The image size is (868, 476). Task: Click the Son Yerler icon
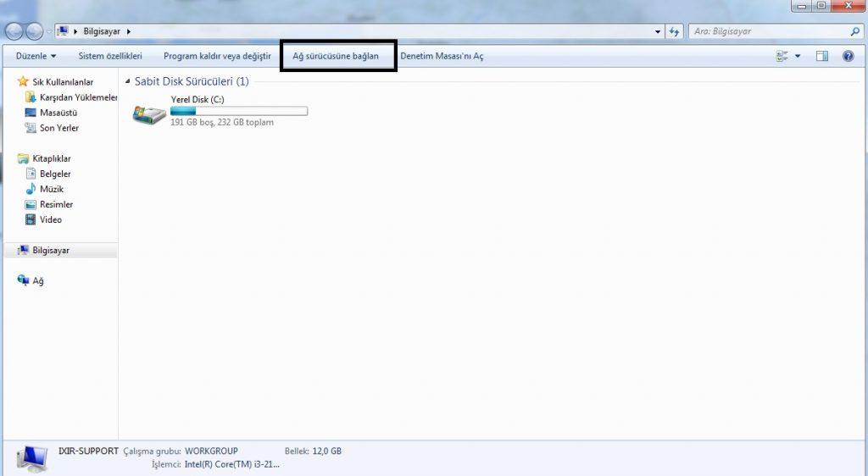[x=31, y=128]
